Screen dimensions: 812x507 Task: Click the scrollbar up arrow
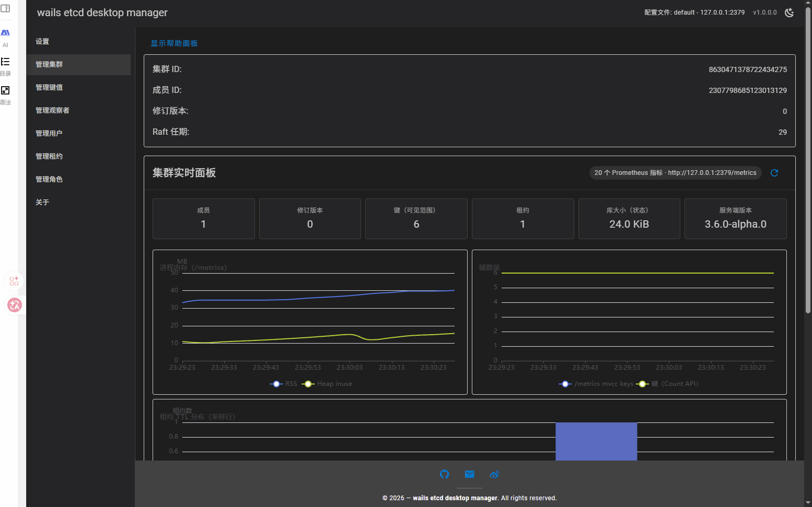[x=808, y=3]
